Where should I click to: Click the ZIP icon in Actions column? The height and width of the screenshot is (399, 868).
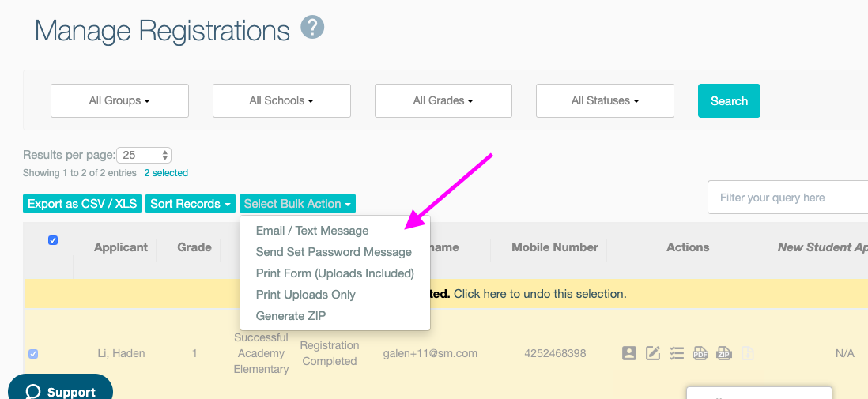[x=724, y=353]
